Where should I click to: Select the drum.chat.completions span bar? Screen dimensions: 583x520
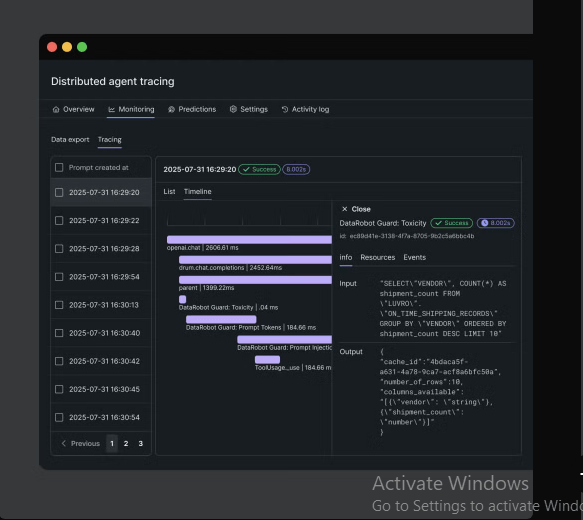click(255, 260)
